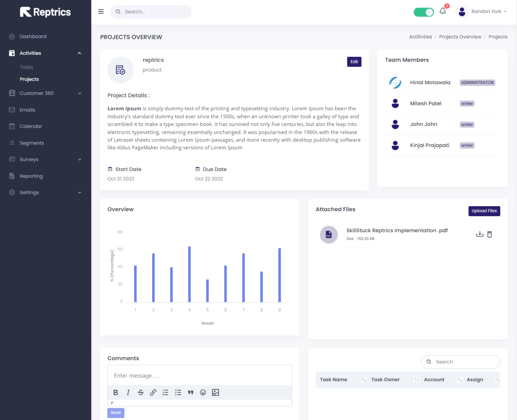
Task: Toggle the green switch in header
Action: 424,12
